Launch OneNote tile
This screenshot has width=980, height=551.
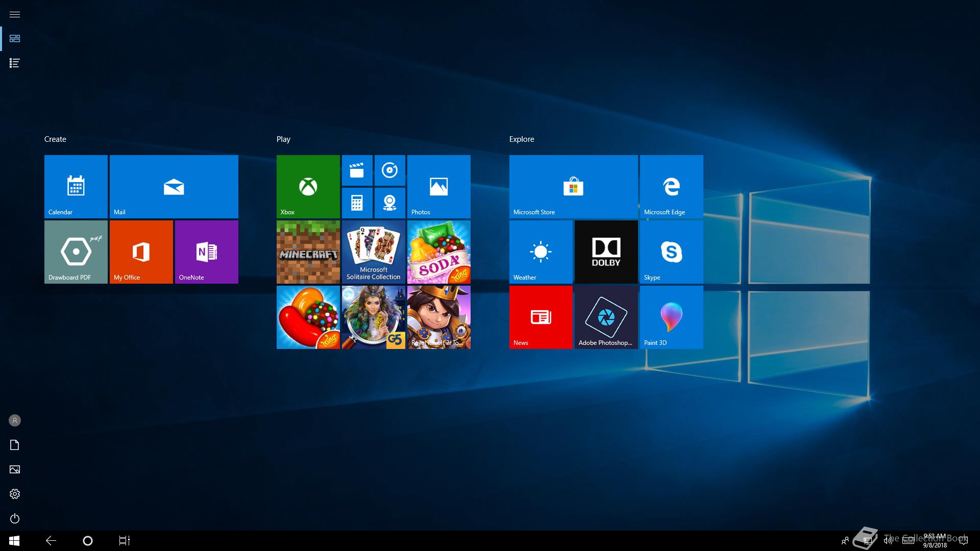207,252
